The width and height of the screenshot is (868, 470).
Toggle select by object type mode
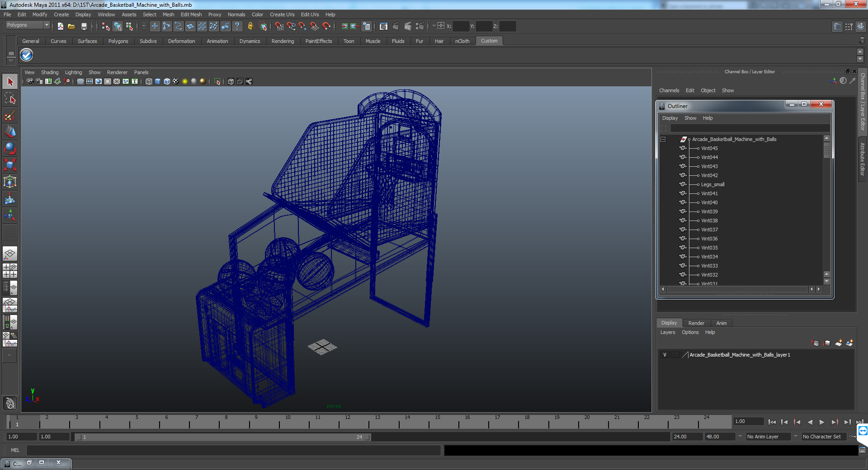(118, 27)
